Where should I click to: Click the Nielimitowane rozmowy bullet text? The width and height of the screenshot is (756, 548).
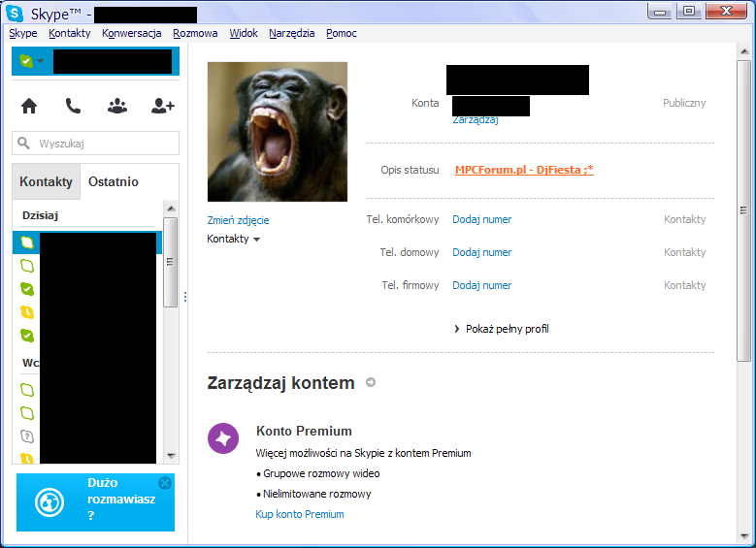click(317, 494)
